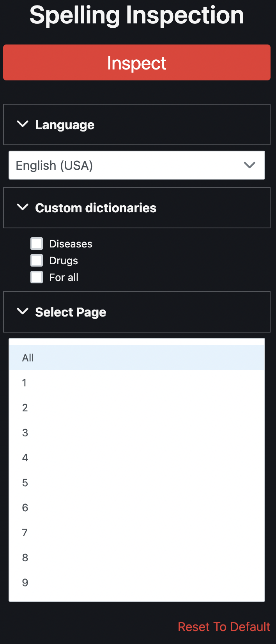The height and width of the screenshot is (644, 276).
Task: Select page 6 in the list
Action: click(25, 507)
